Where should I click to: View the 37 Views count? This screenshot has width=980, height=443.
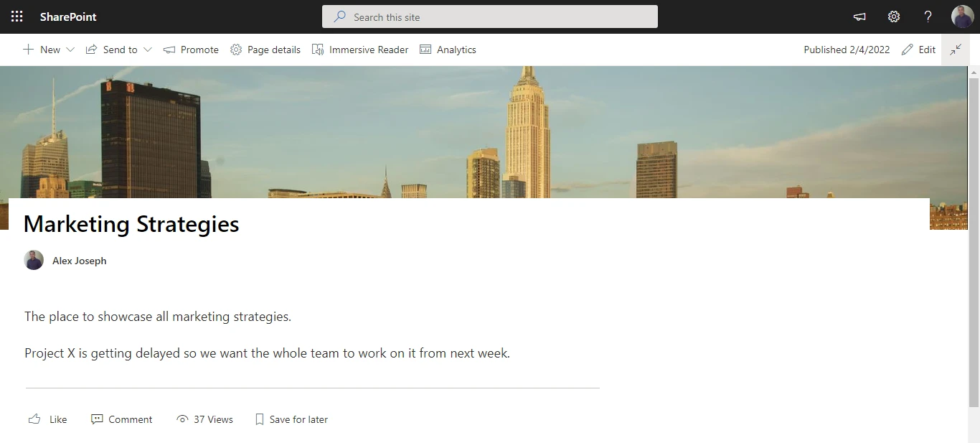coord(205,419)
